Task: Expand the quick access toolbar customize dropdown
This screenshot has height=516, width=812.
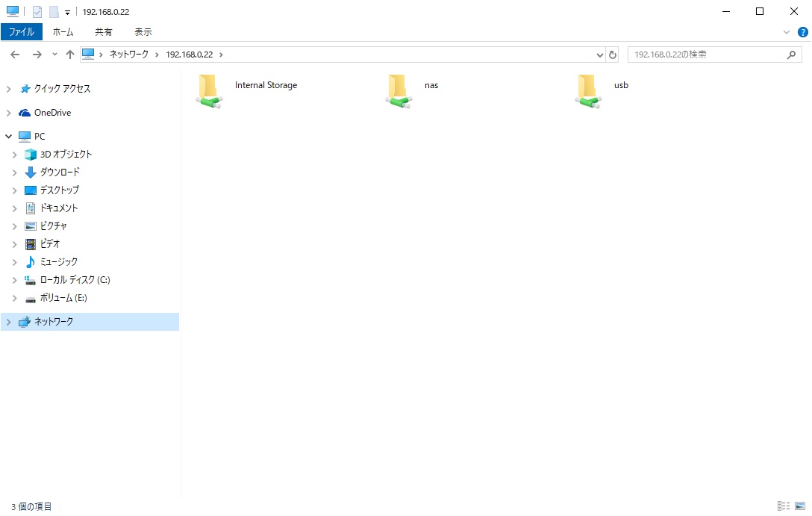Action: pos(66,11)
